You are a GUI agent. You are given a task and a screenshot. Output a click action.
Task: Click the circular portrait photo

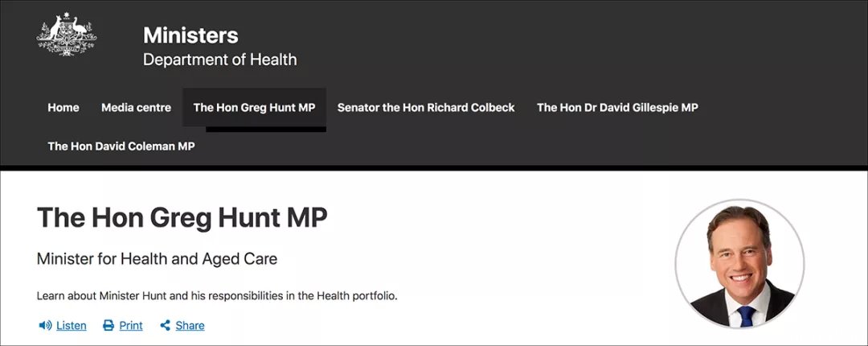pyautogui.click(x=739, y=263)
